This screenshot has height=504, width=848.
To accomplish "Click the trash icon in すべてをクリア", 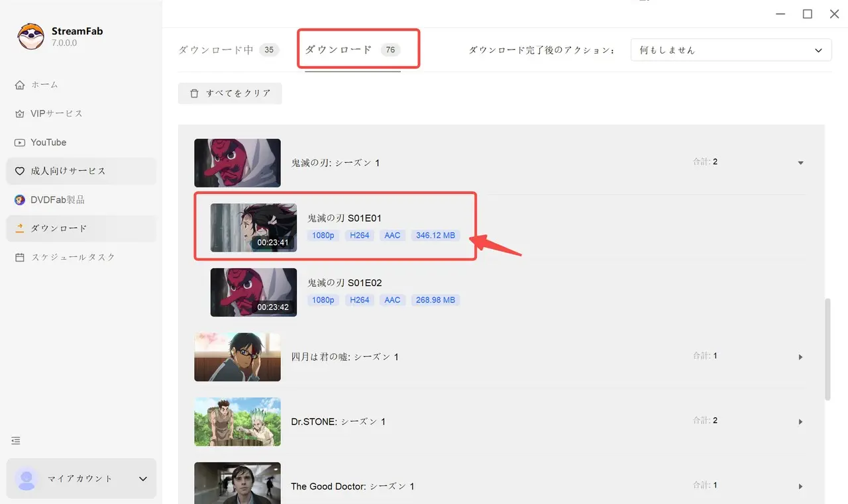I will pos(194,93).
